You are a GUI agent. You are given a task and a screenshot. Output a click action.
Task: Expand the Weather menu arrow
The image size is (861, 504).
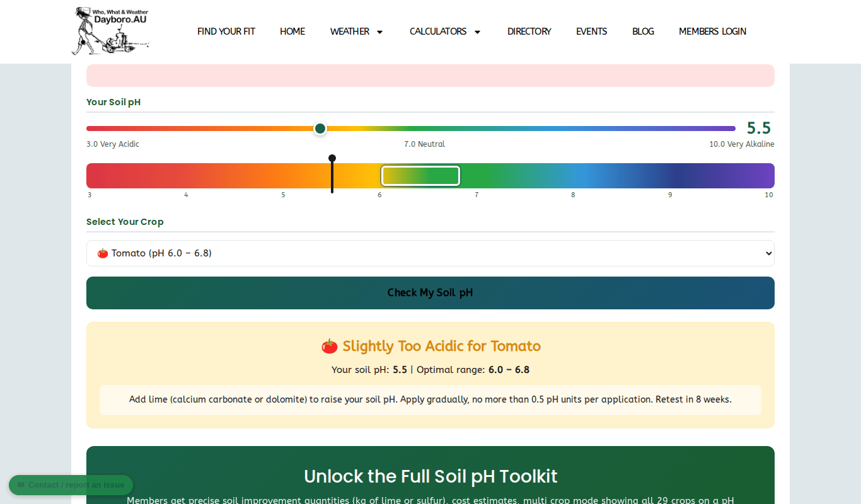[x=379, y=32]
